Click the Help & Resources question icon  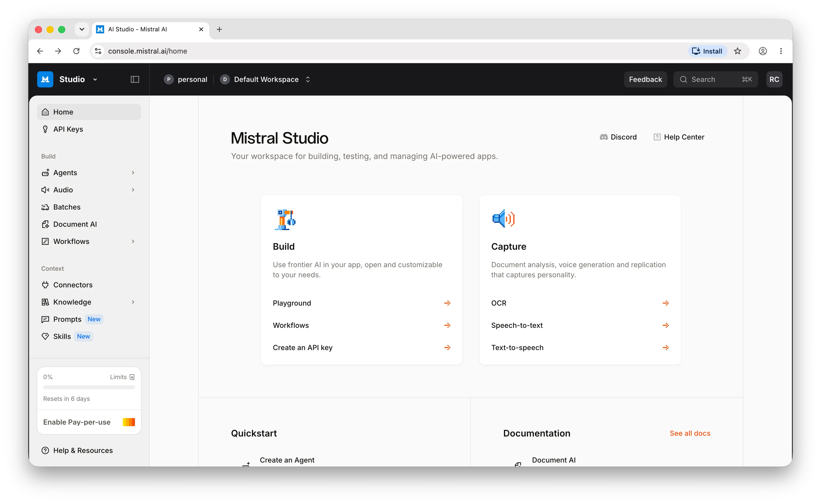[x=45, y=450]
